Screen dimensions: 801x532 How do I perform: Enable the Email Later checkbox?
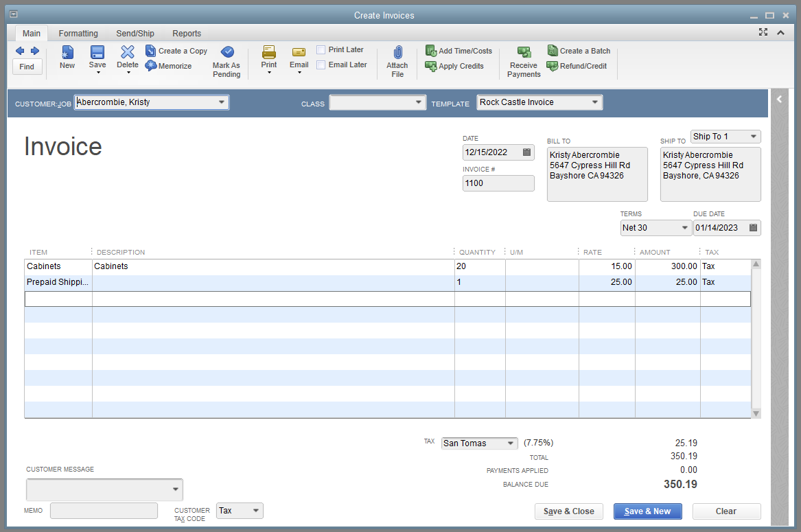pos(321,65)
